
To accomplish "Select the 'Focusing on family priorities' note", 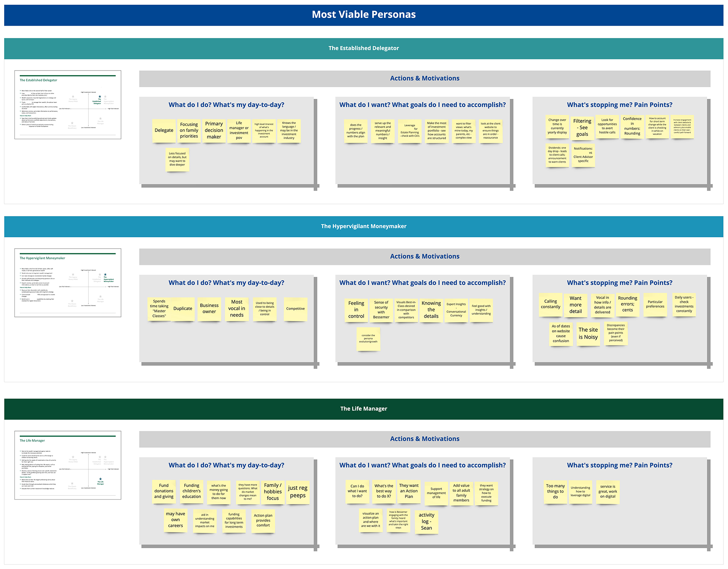I will click(189, 131).
